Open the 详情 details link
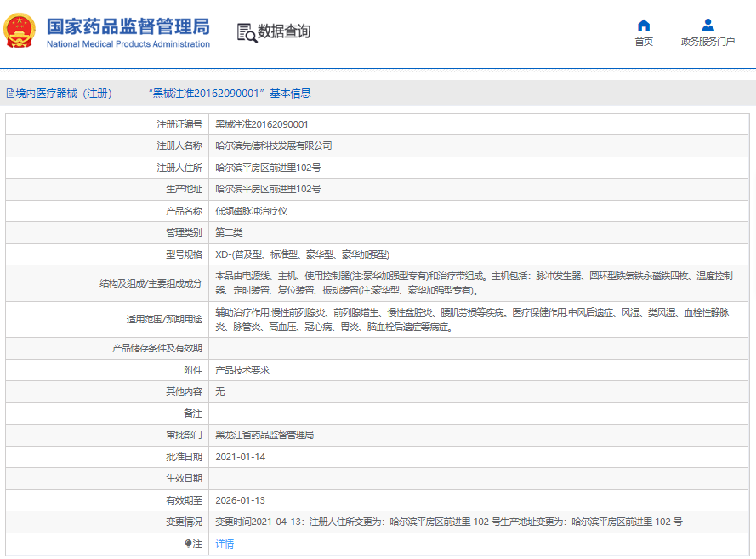The height and width of the screenshot is (559, 756). [225, 544]
